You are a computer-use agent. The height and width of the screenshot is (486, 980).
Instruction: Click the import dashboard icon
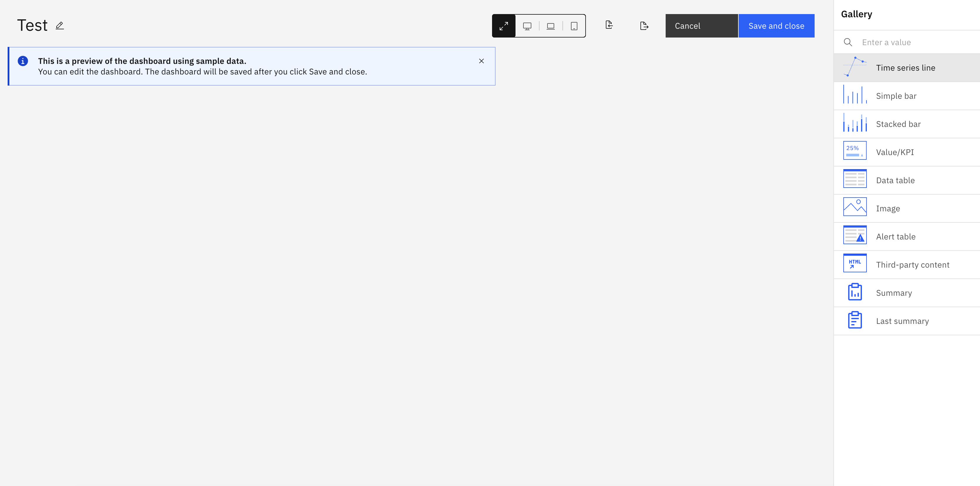pyautogui.click(x=609, y=25)
